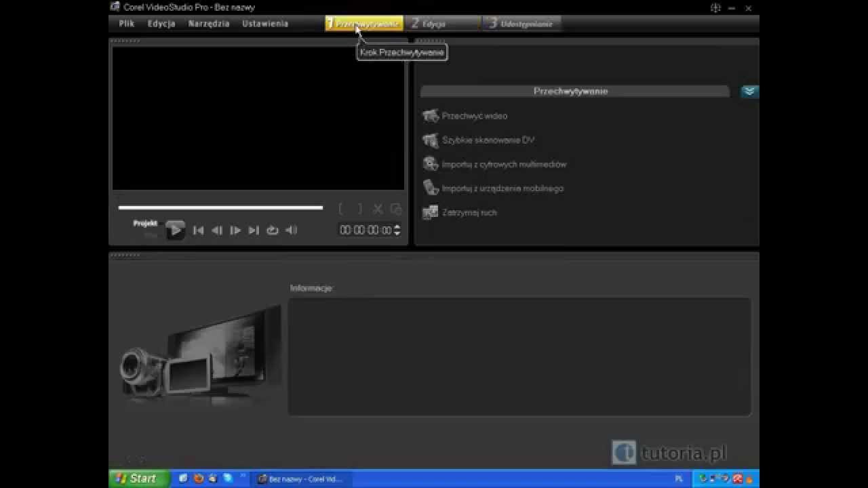Choose Importuj z urządzenia mobilnego

[x=502, y=188]
